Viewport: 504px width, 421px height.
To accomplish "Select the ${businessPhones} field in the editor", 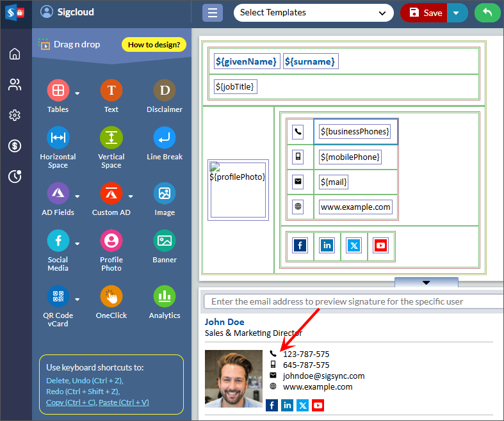I will (x=355, y=131).
